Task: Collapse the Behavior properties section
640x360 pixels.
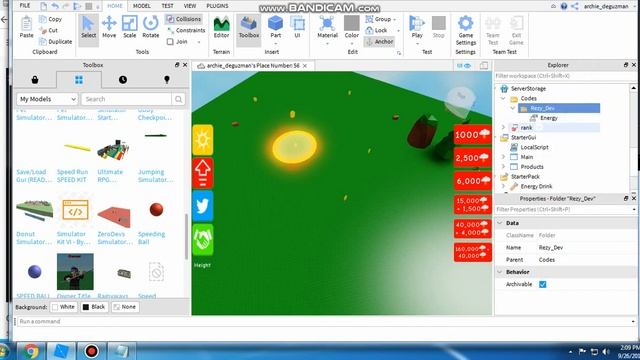Action: pyautogui.click(x=500, y=272)
